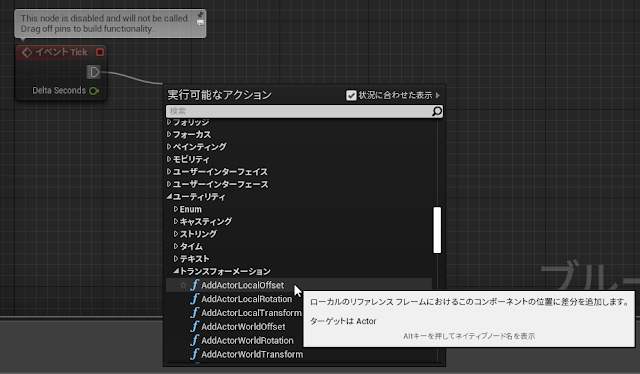Collapse the ユーティリティ category

click(169, 197)
